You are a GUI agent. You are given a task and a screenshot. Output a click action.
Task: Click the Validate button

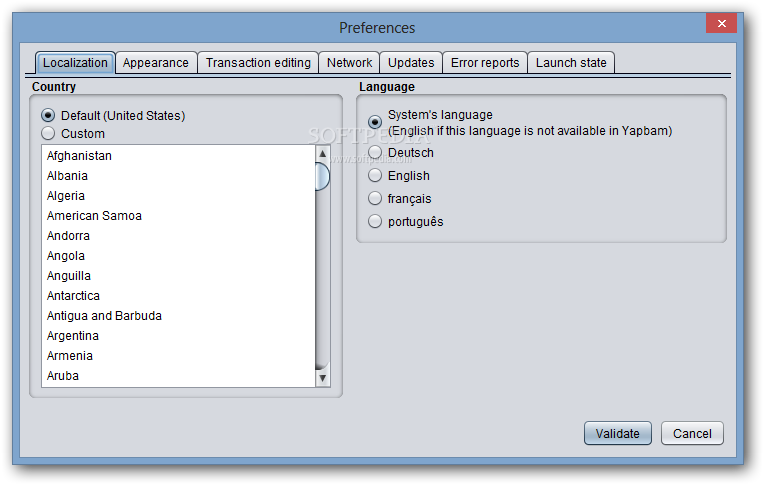coord(617,433)
